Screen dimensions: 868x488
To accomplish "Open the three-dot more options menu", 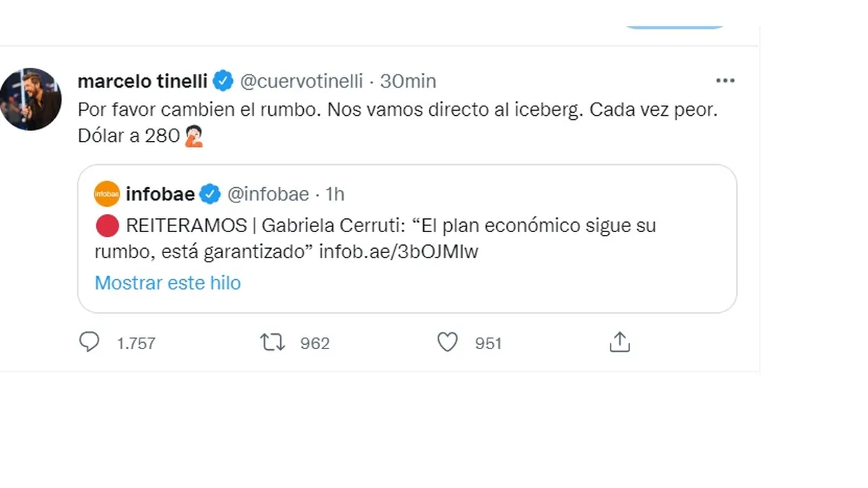I will (x=725, y=81).
